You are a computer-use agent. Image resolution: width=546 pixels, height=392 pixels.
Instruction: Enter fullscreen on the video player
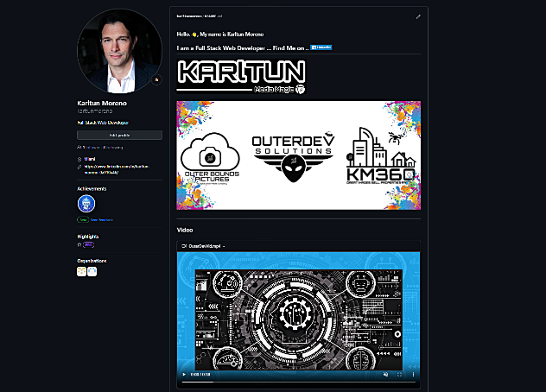click(399, 375)
